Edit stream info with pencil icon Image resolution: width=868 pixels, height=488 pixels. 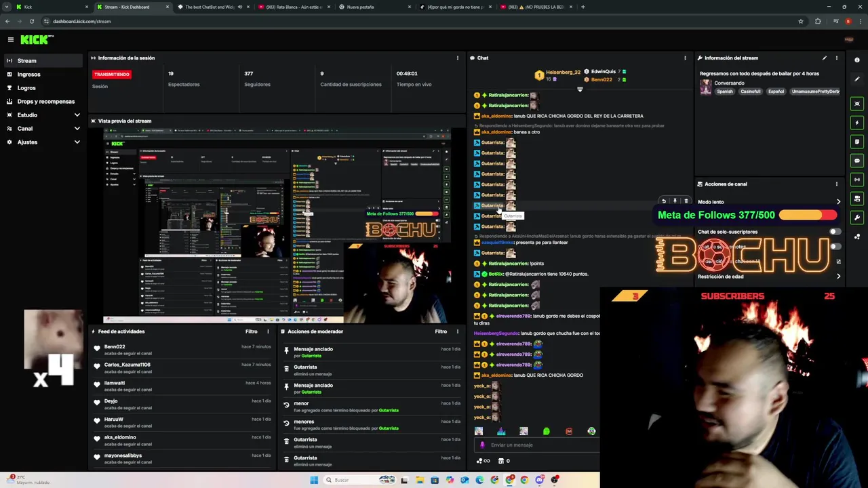[825, 58]
